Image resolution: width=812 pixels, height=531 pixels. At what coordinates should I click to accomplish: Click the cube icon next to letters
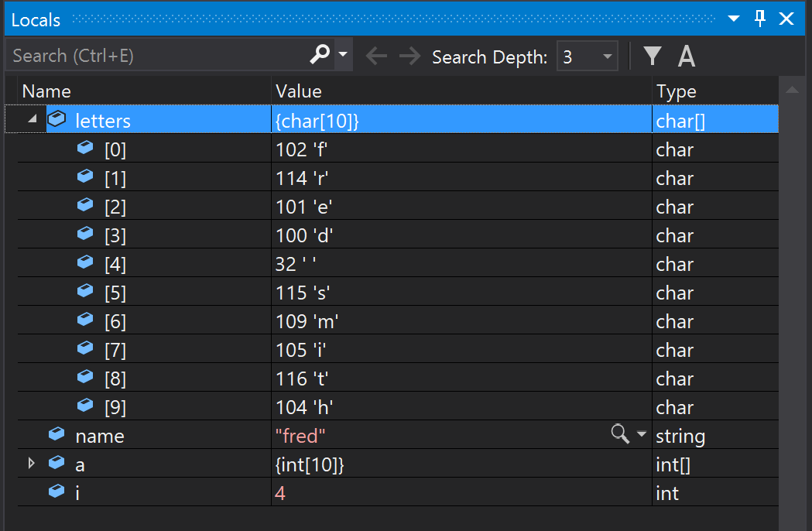click(x=57, y=118)
